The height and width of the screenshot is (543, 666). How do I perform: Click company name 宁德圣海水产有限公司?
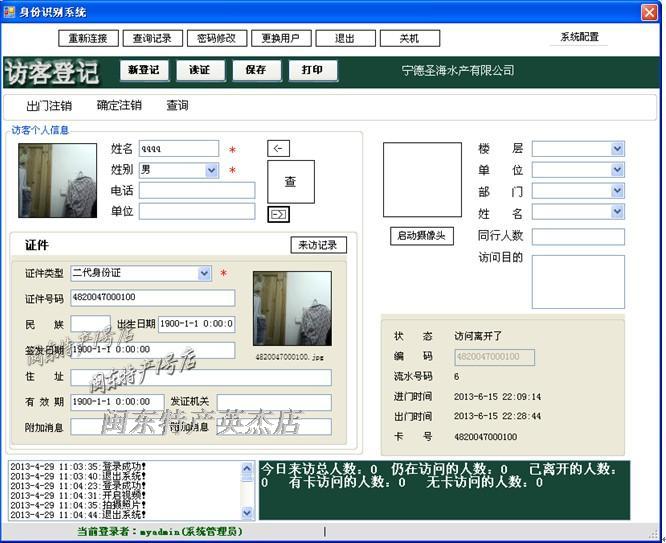click(458, 71)
